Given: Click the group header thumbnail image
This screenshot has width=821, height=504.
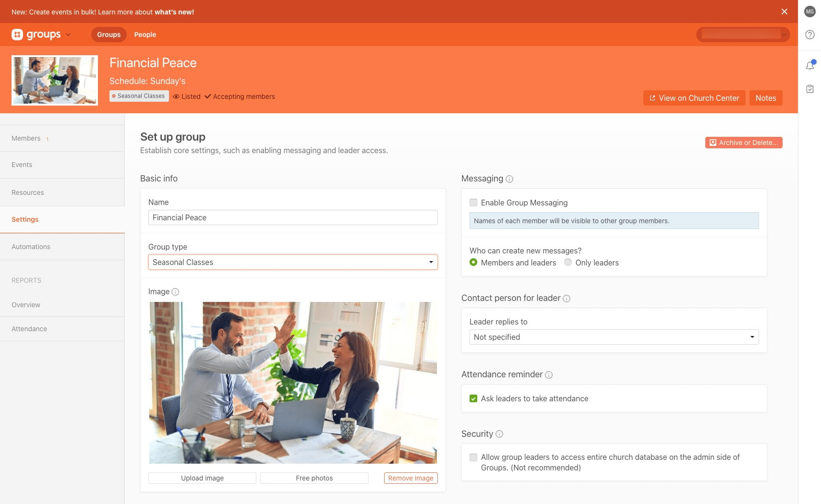Looking at the screenshot, I should (x=55, y=80).
